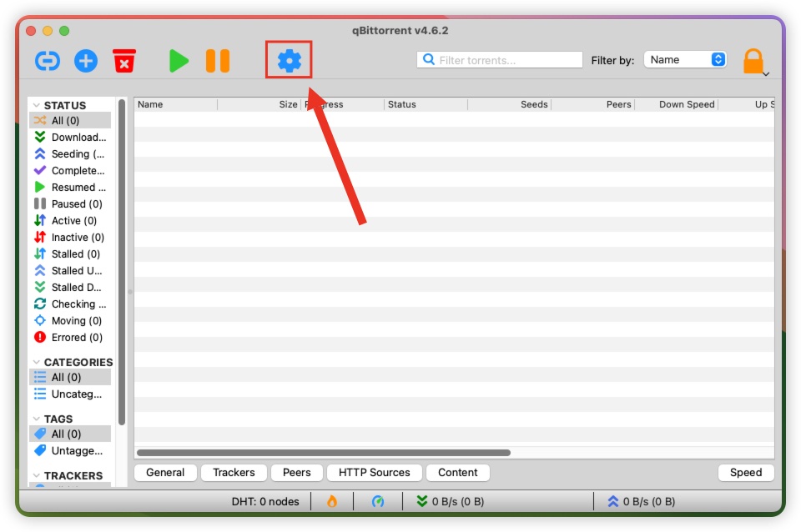Select the Downloading status filter

click(70, 137)
